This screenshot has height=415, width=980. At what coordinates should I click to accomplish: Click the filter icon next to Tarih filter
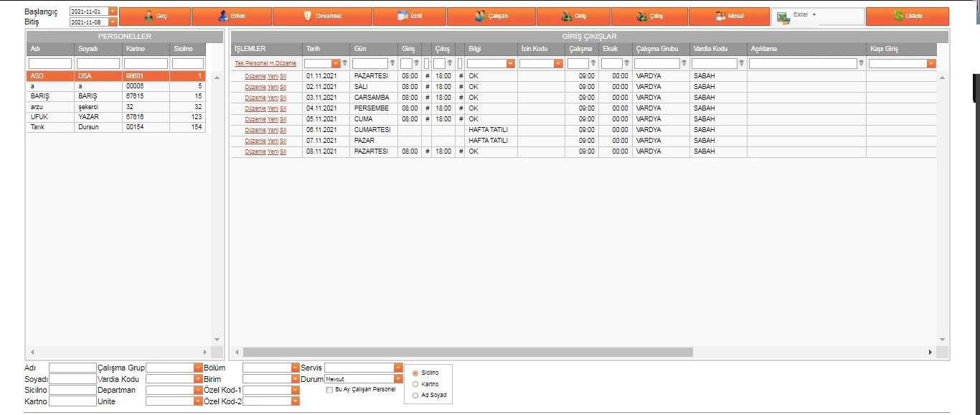pos(345,63)
